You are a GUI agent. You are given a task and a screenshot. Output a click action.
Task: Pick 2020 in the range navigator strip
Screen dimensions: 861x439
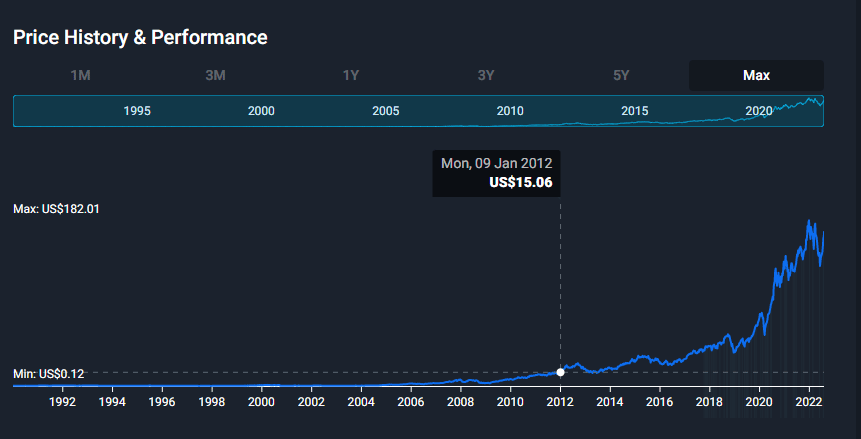click(x=759, y=111)
